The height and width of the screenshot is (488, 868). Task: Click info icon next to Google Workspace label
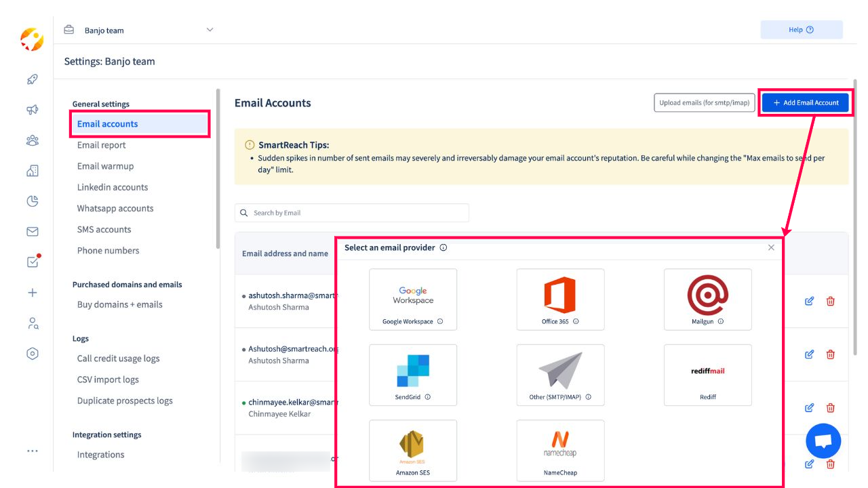pos(440,322)
